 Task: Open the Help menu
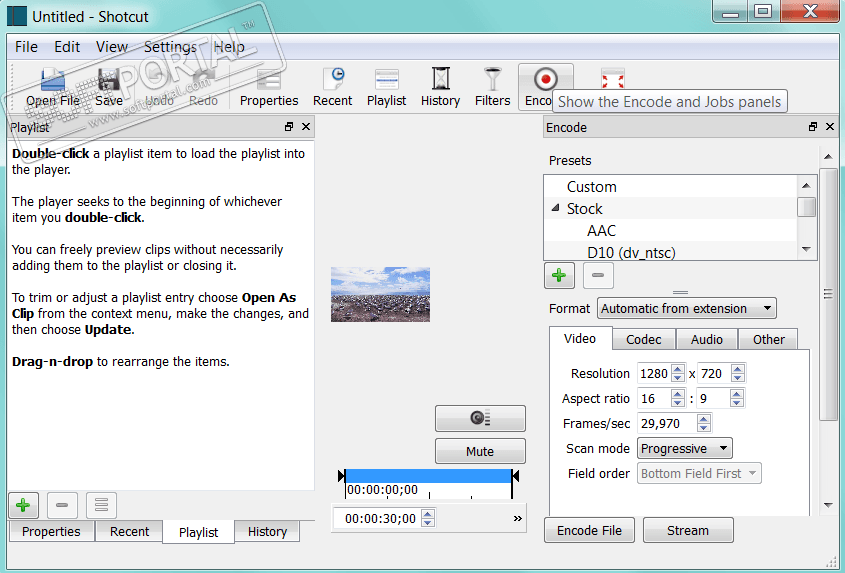[229, 47]
